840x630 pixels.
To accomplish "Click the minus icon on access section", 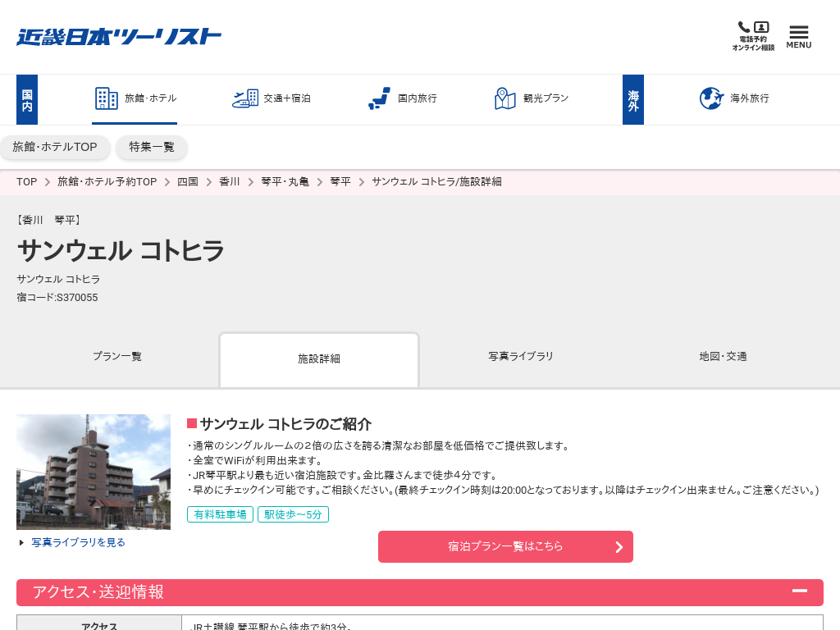I will coord(800,591).
